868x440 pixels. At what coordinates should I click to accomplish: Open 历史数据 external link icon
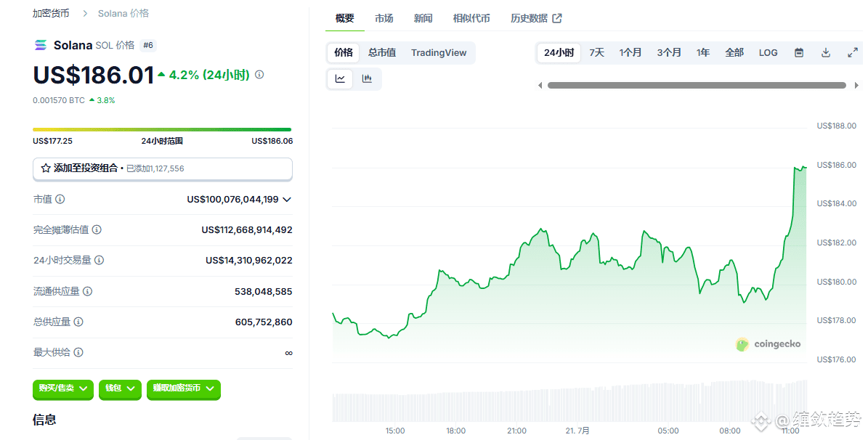(x=557, y=18)
